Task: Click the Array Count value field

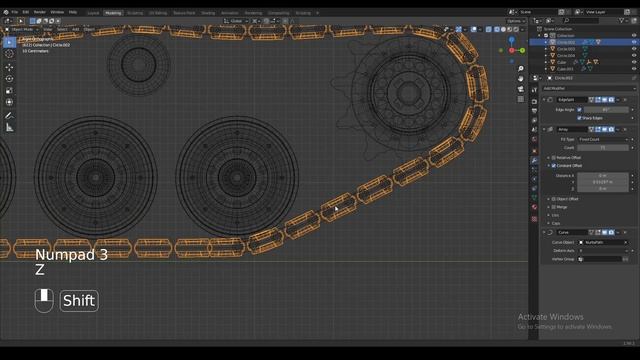Action: (x=602, y=148)
